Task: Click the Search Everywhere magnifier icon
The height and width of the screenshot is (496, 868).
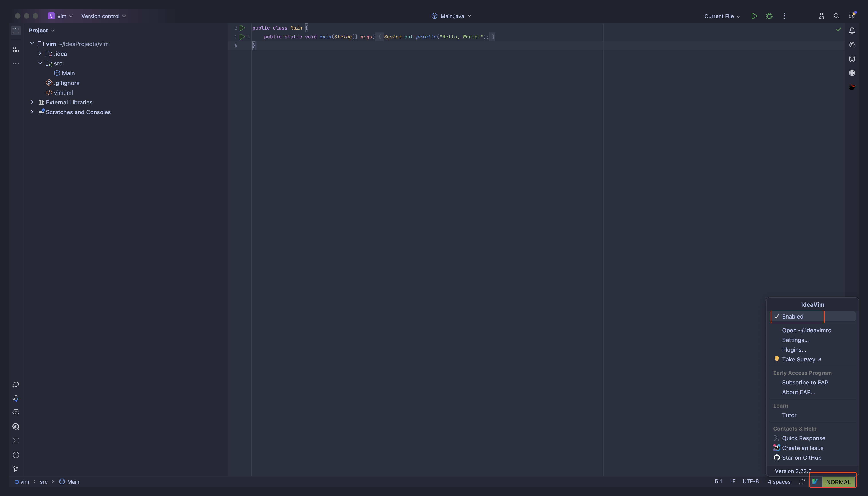Action: (x=836, y=16)
